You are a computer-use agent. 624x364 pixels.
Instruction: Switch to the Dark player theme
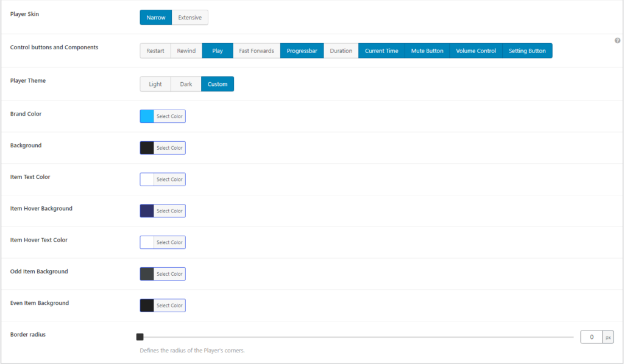coord(185,84)
